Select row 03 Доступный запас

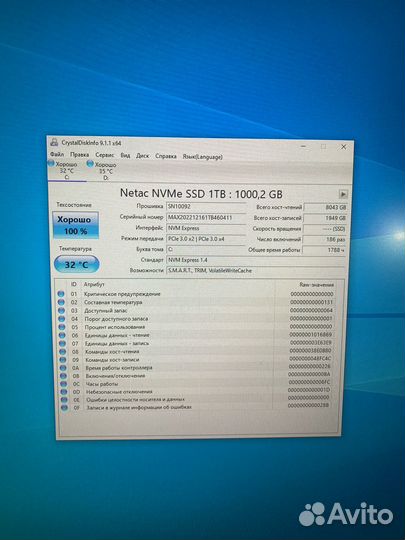point(196,311)
